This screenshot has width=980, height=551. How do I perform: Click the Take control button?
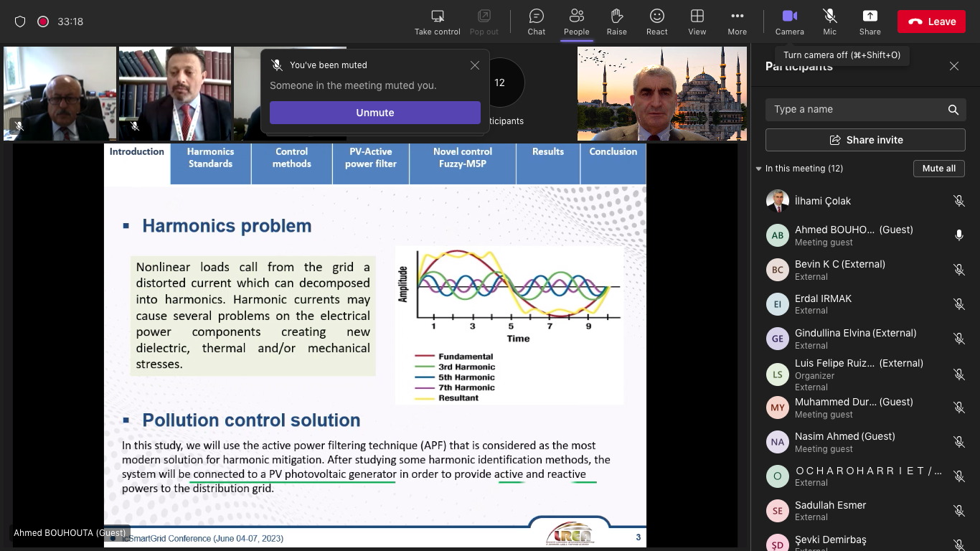point(437,22)
